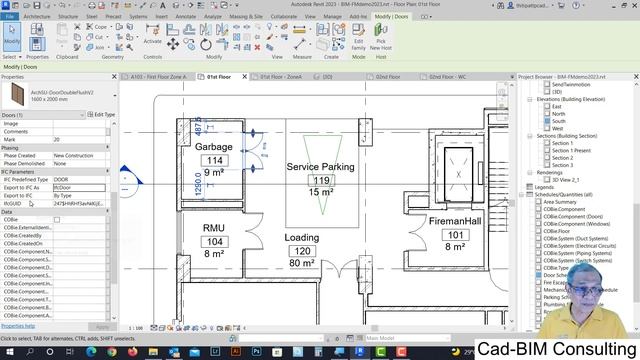Open the Architecture ribbon tab
The height and width of the screenshot is (360, 640).
pyautogui.click(x=37, y=16)
